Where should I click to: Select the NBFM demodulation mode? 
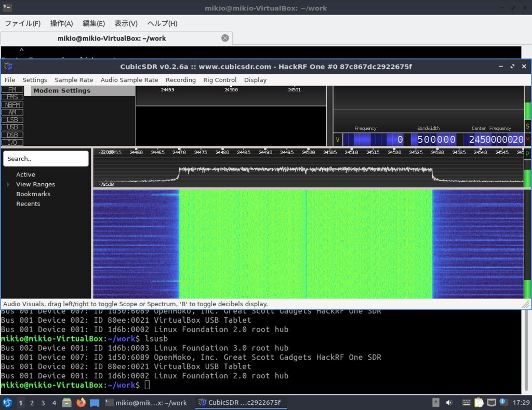pos(12,104)
